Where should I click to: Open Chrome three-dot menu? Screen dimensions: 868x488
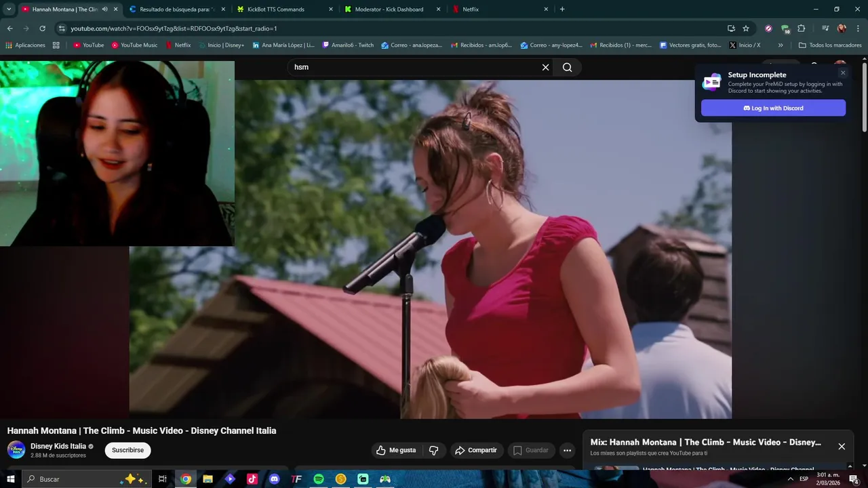[858, 28]
